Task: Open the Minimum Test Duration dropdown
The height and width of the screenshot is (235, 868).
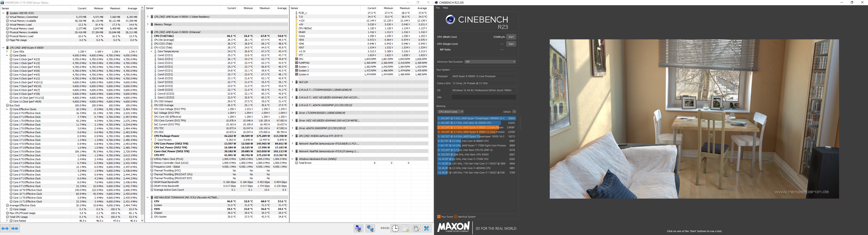Action: [490, 62]
